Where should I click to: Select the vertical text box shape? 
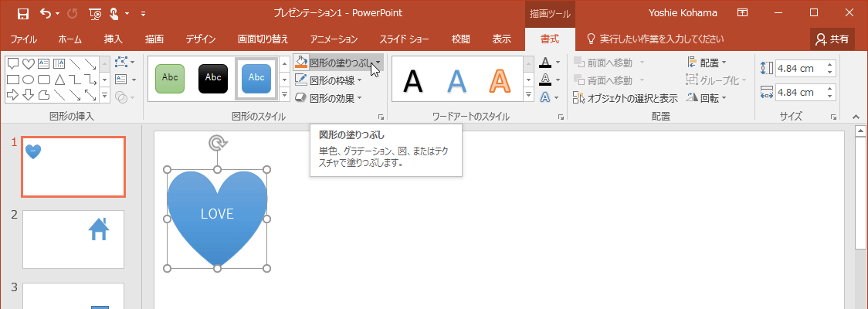tap(59, 63)
